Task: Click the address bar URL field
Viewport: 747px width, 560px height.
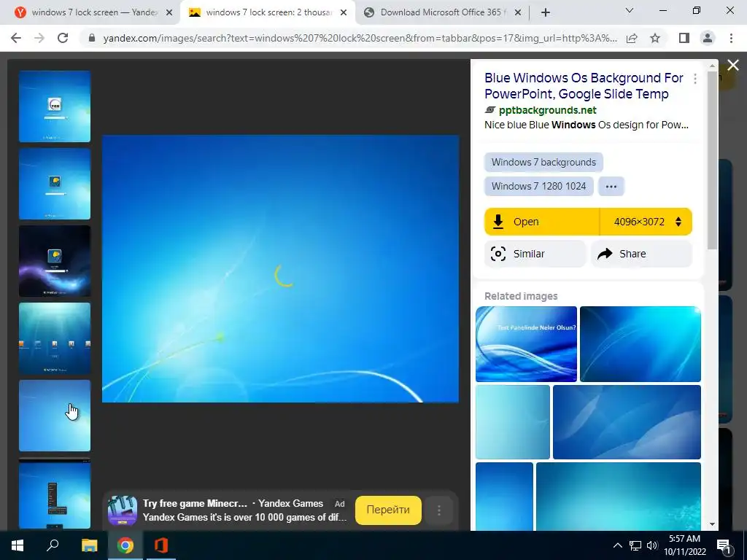Action: pos(360,38)
